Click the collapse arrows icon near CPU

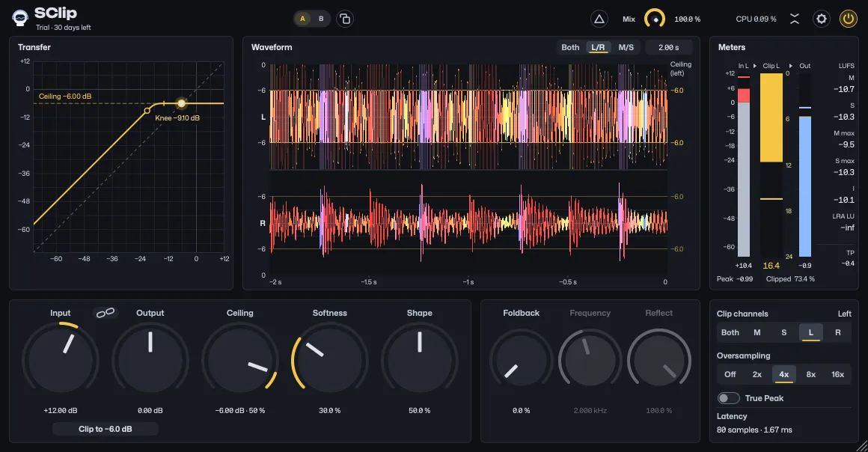click(795, 19)
